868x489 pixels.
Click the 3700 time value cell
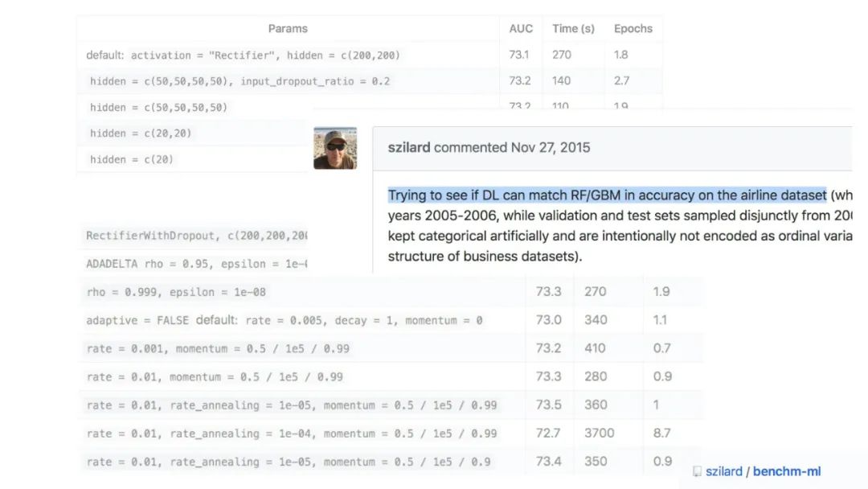click(x=599, y=433)
